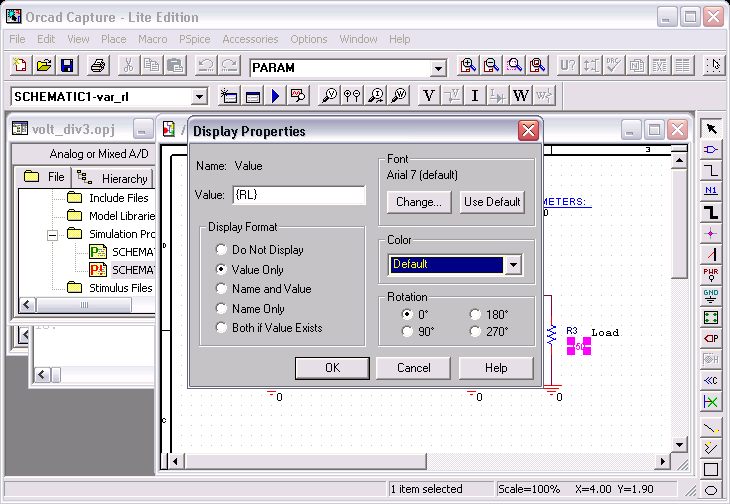This screenshot has height=504, width=730.
Task: Print using the printer toolbar icon
Action: pos(98,66)
